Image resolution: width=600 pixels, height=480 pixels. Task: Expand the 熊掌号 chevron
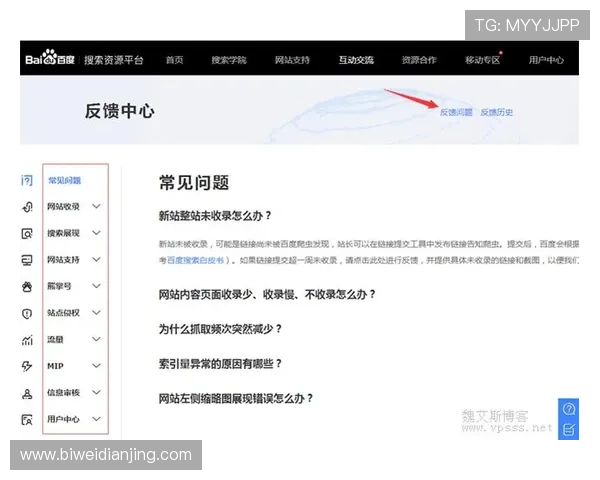coord(96,286)
